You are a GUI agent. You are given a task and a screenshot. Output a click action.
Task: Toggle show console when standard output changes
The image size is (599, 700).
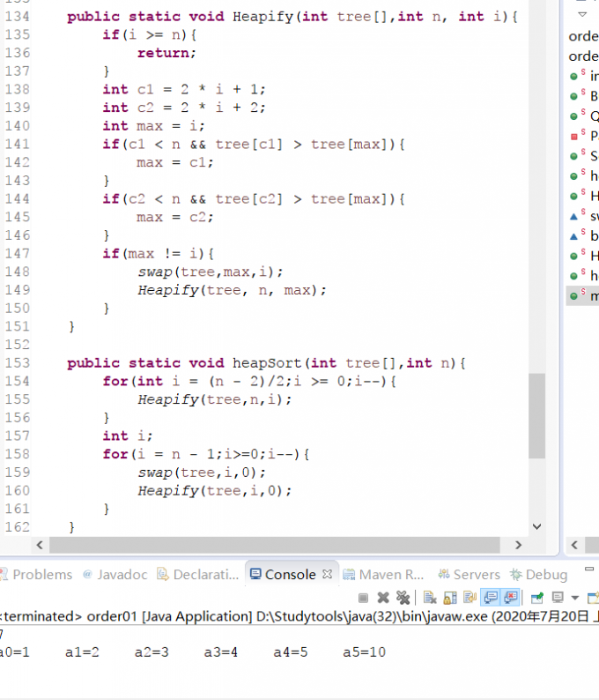coord(490,598)
